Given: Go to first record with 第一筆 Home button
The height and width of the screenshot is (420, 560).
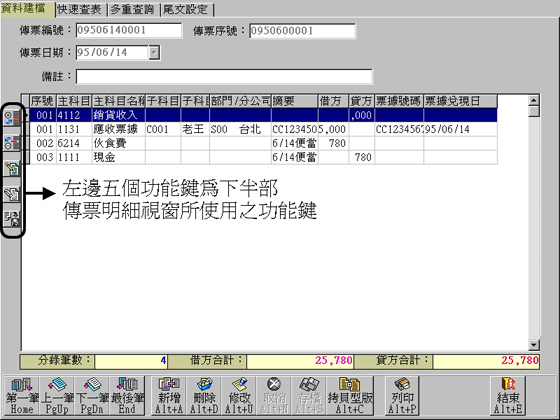Looking at the screenshot, I should 21,395.
